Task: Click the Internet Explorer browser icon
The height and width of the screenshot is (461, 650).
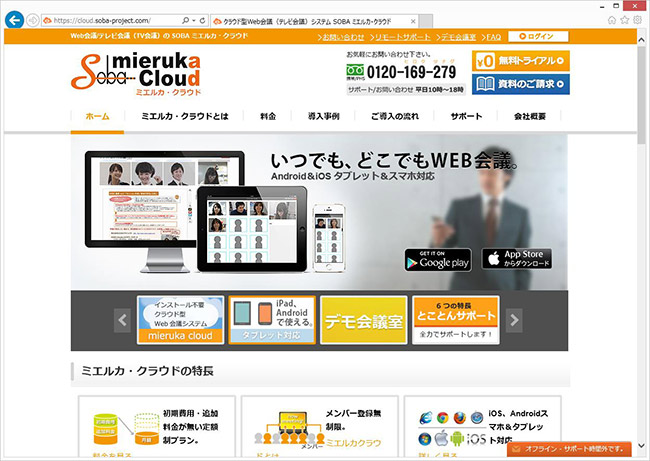Action: 426,417
